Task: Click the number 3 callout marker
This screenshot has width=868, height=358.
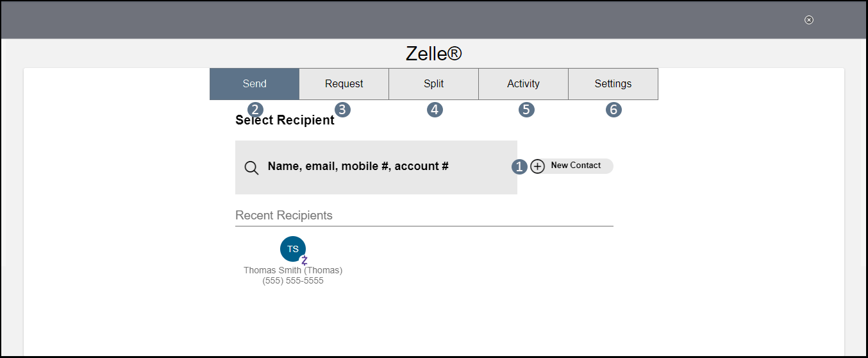Action: point(342,110)
